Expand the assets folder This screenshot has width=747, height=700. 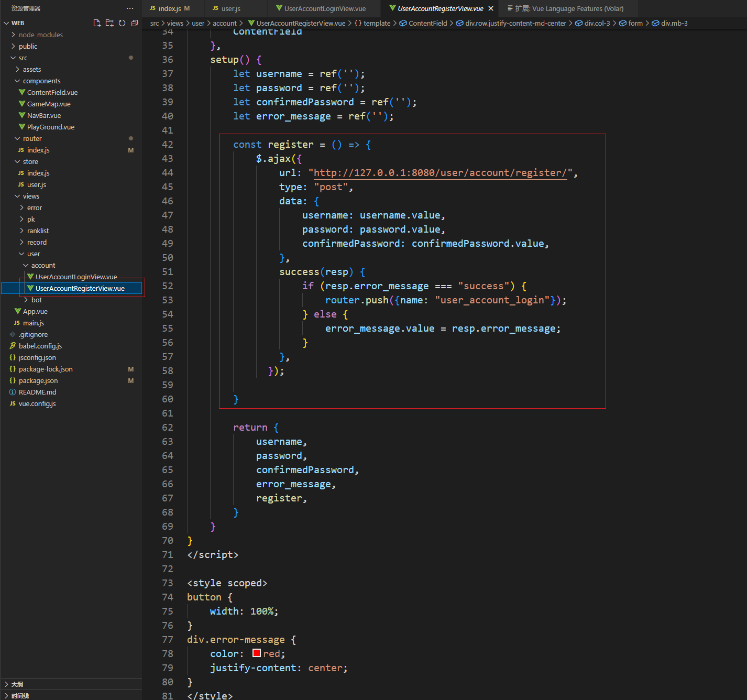32,69
